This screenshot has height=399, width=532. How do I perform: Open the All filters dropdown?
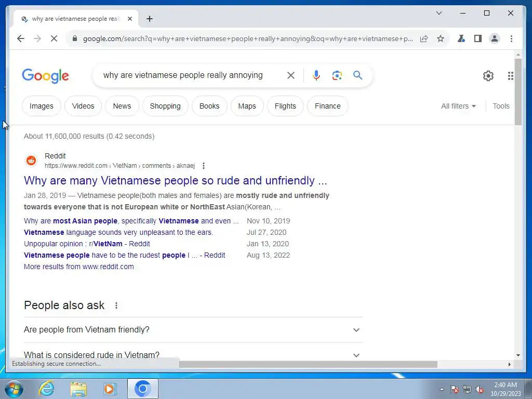pyautogui.click(x=458, y=106)
